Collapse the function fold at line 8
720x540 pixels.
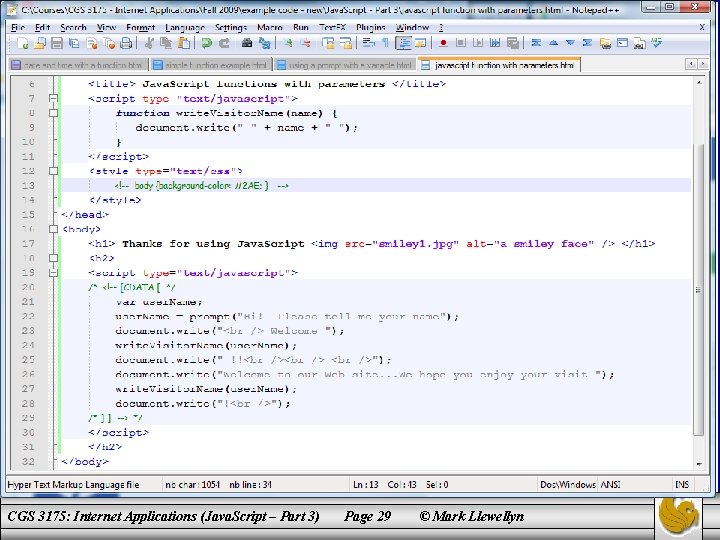tap(53, 113)
